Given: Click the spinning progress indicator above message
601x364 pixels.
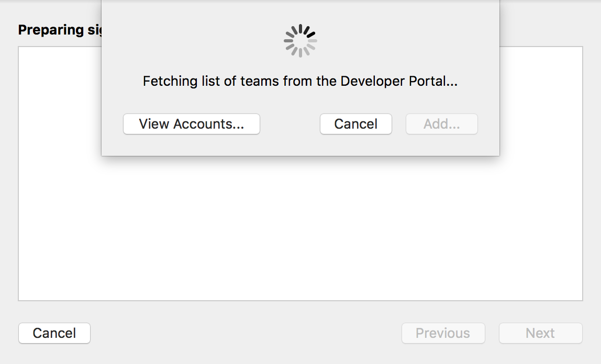Looking at the screenshot, I should click(x=300, y=41).
